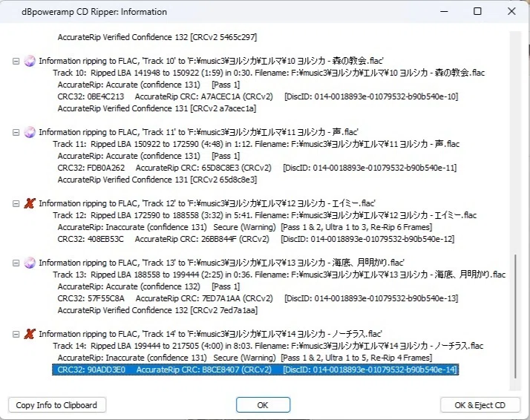This screenshot has width=530, height=420.
Task: Click the highlighted 'CRC32: 90ADD3E0' line
Action: click(255, 370)
